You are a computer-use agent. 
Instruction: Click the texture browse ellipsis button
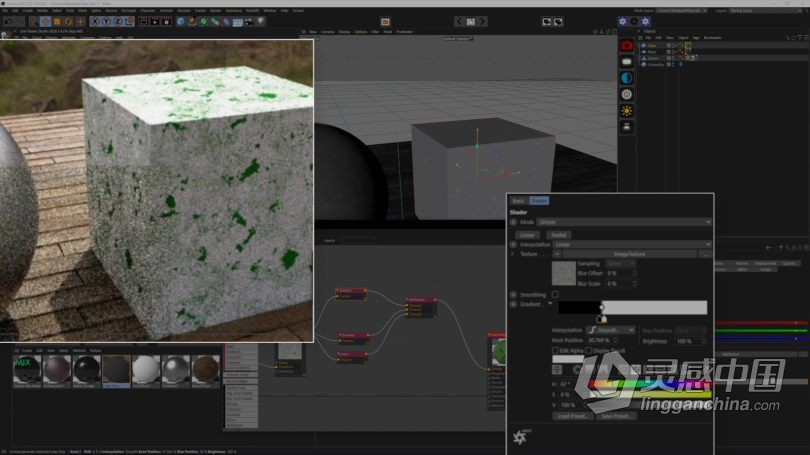pyautogui.click(x=705, y=254)
